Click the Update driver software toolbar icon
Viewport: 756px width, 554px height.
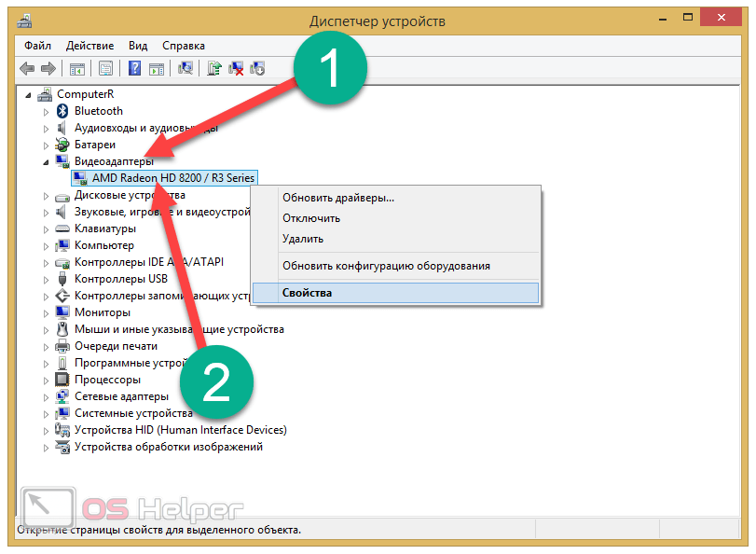coord(214,68)
